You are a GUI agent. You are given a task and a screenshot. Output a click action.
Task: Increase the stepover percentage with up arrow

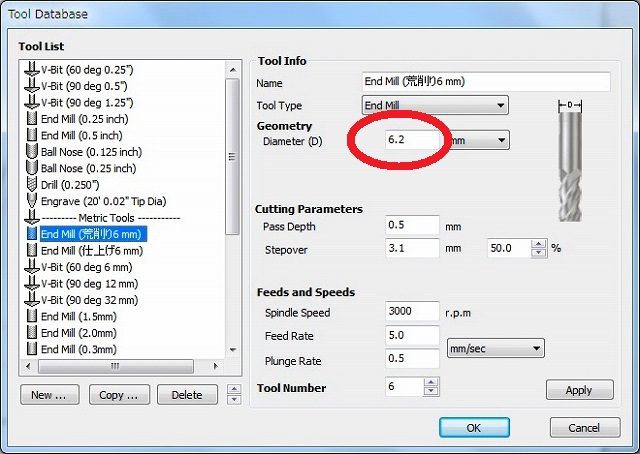pyautogui.click(x=540, y=243)
